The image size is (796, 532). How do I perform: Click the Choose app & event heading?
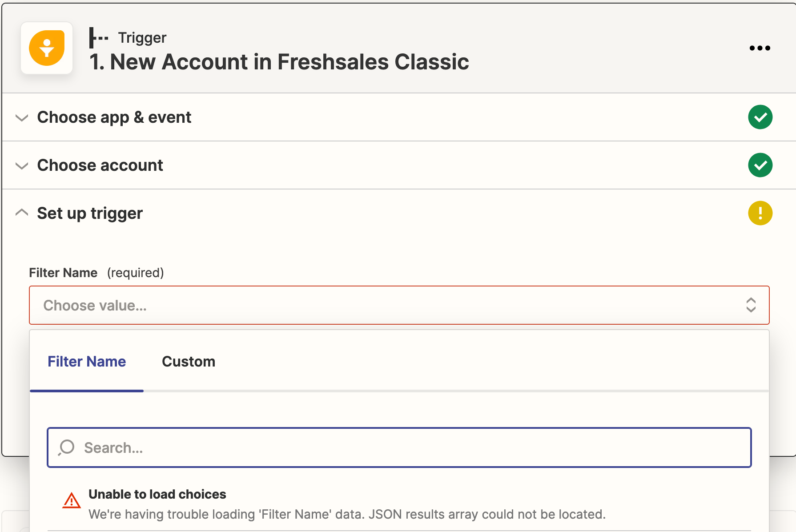[114, 117]
